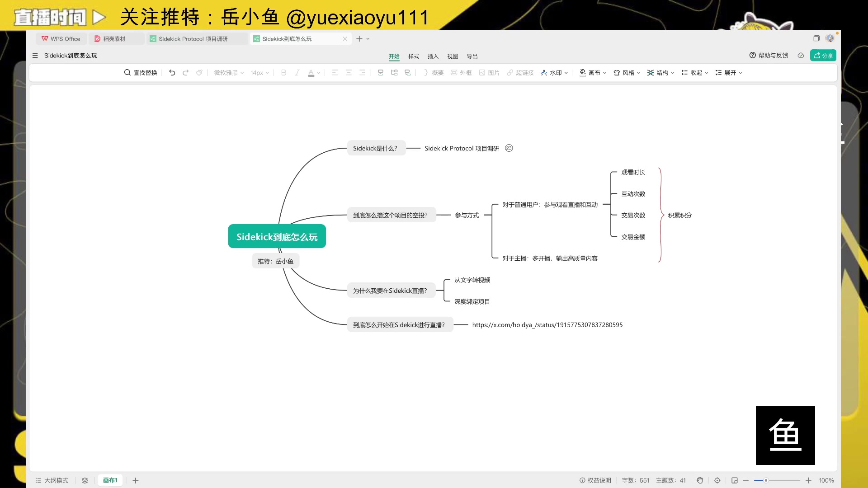Click the 超链接 hyperlink tool
The height and width of the screenshot is (488, 868).
pos(520,73)
